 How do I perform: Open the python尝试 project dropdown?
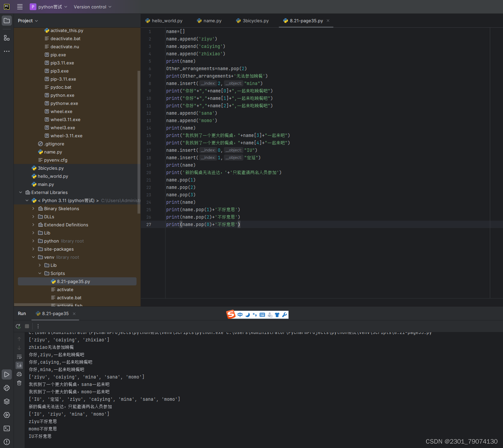click(x=48, y=7)
